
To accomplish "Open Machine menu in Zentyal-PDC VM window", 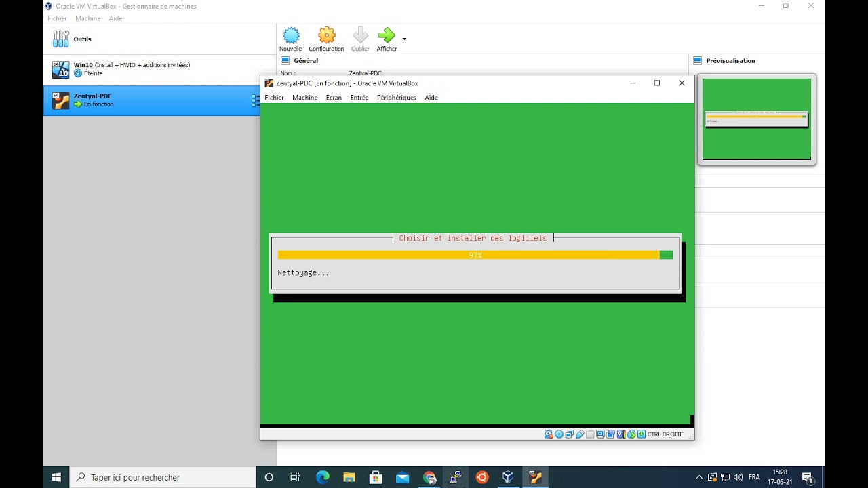I will (x=305, y=98).
